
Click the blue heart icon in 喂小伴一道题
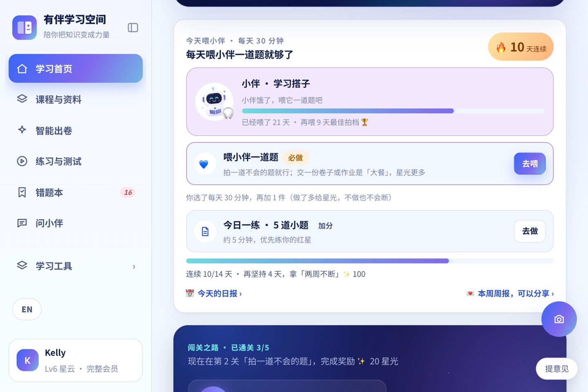coord(204,164)
